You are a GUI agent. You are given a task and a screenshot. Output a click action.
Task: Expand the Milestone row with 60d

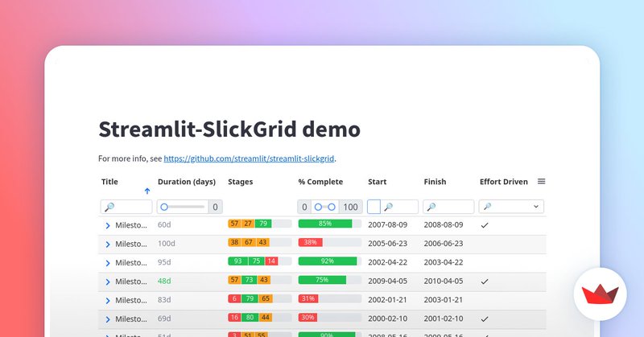coord(108,225)
